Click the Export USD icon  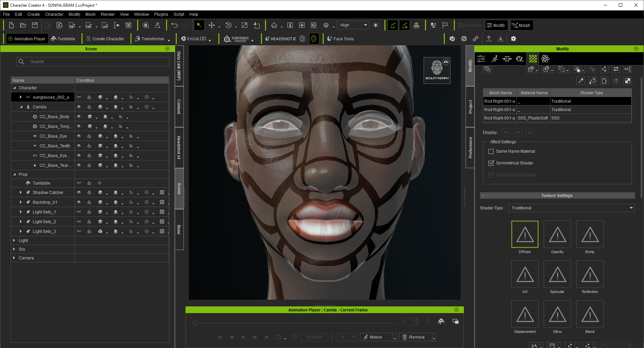pos(105,25)
